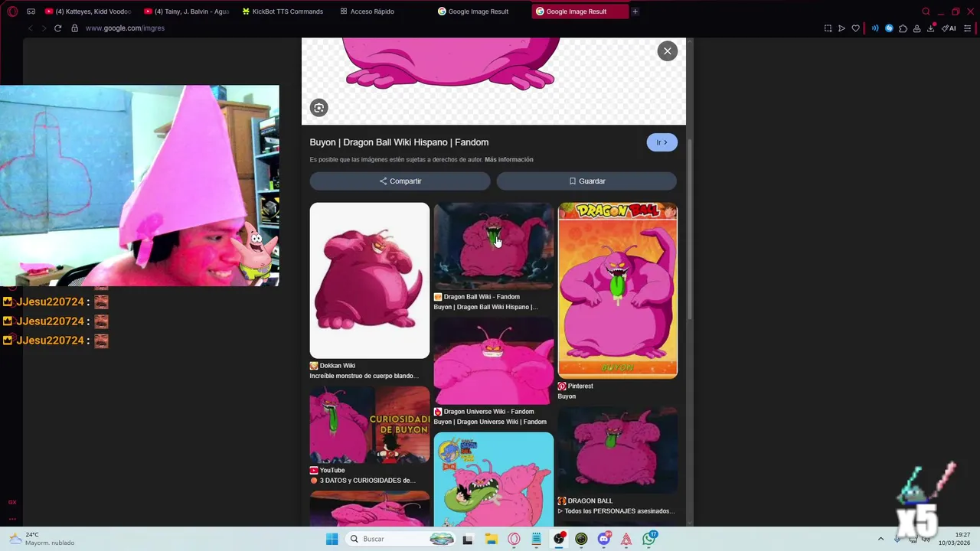
Task: Click 'Increíble monstruo de cuerpo blando' caption
Action: pos(364,376)
